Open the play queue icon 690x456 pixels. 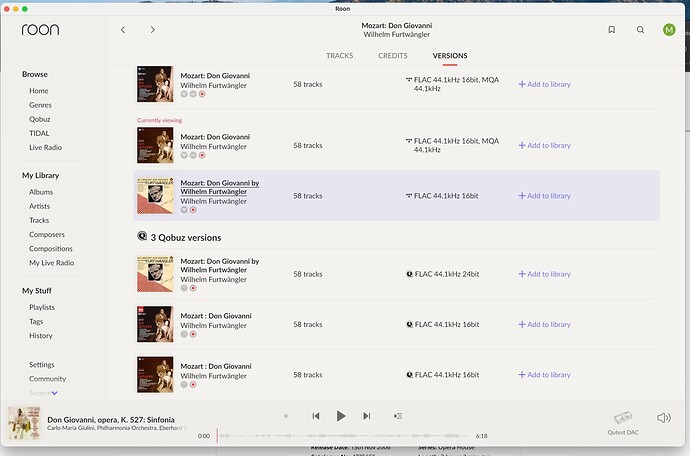pos(398,416)
